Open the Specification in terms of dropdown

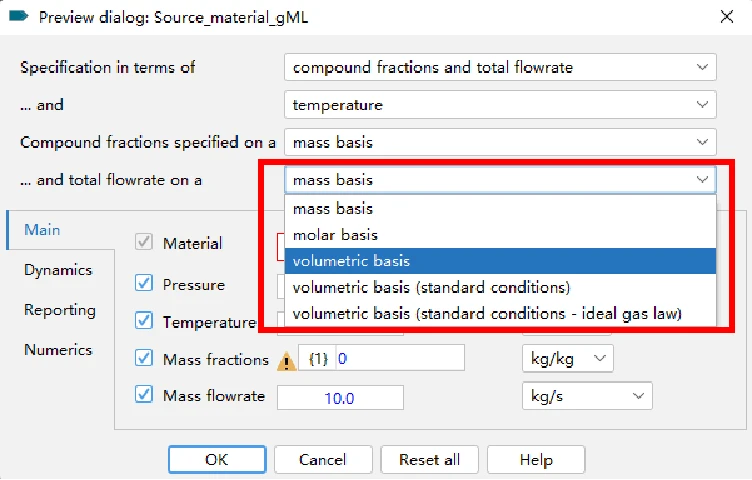[500, 67]
